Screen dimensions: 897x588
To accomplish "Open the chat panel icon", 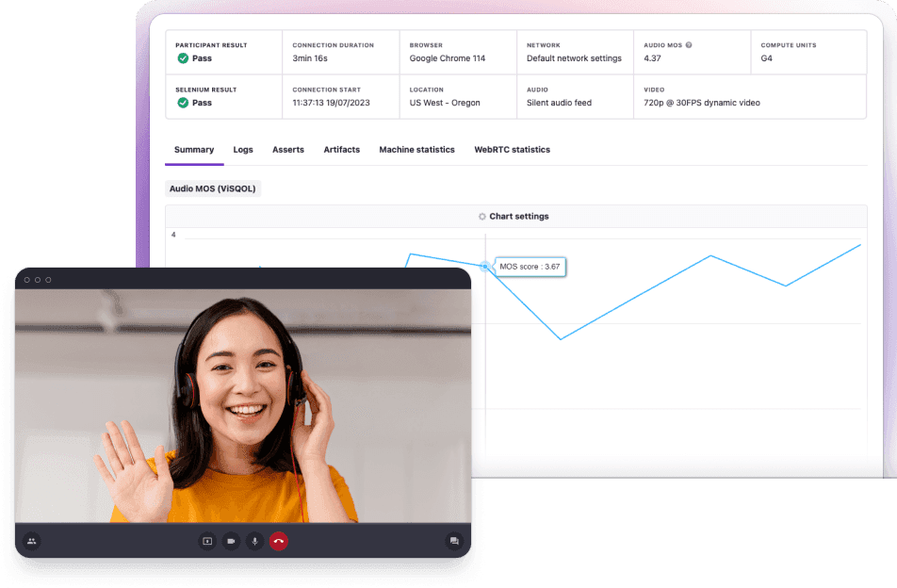I will coord(454,541).
